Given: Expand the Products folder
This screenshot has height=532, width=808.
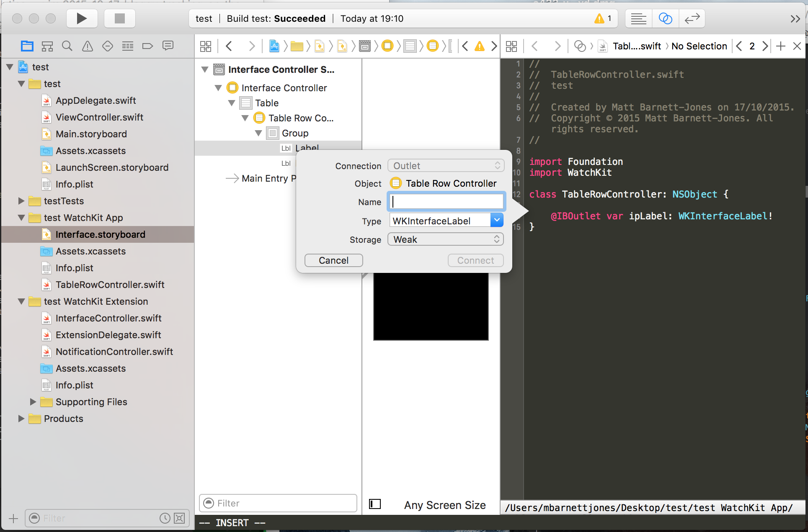Looking at the screenshot, I should point(21,419).
